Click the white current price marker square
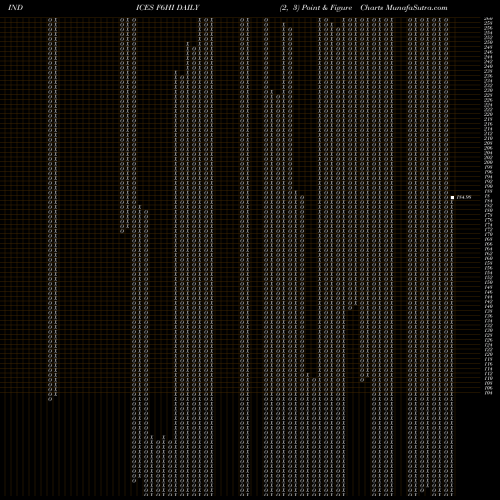Screen dimensions: 500x500 click(x=452, y=197)
